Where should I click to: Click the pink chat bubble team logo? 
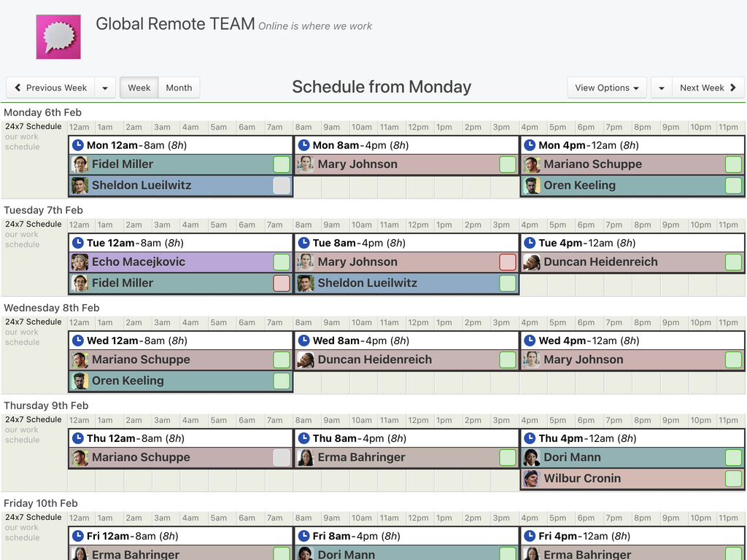point(58,36)
